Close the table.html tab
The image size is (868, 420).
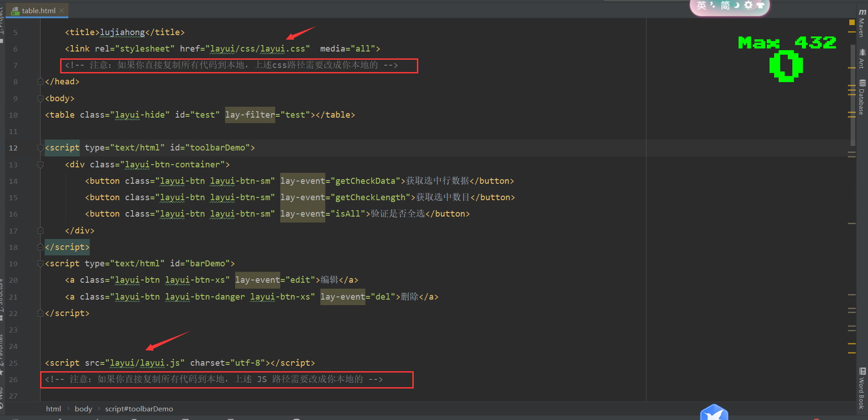click(x=62, y=10)
